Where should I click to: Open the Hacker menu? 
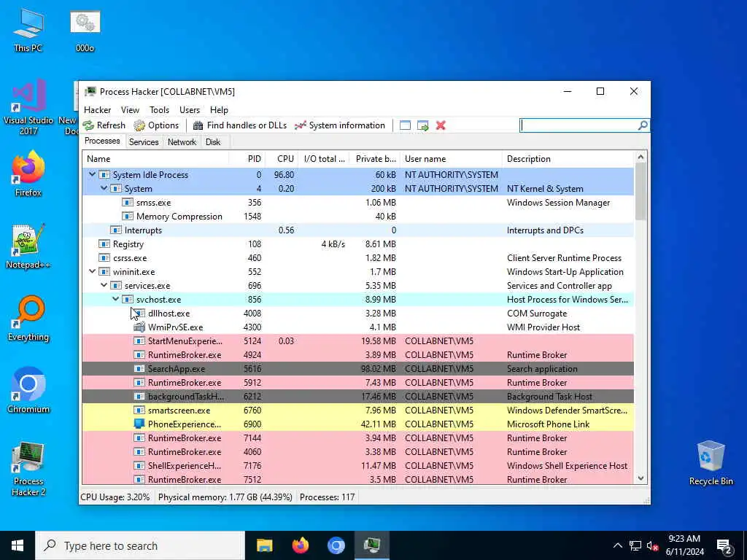pos(97,110)
